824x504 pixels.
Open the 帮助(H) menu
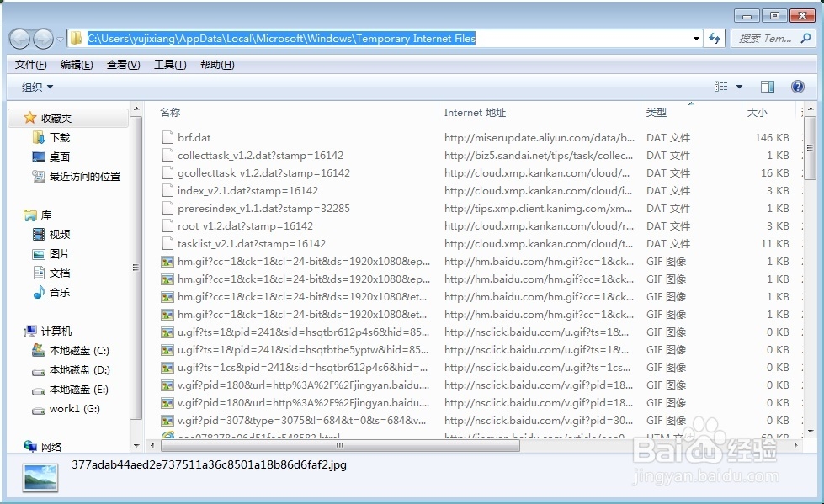[x=217, y=65]
